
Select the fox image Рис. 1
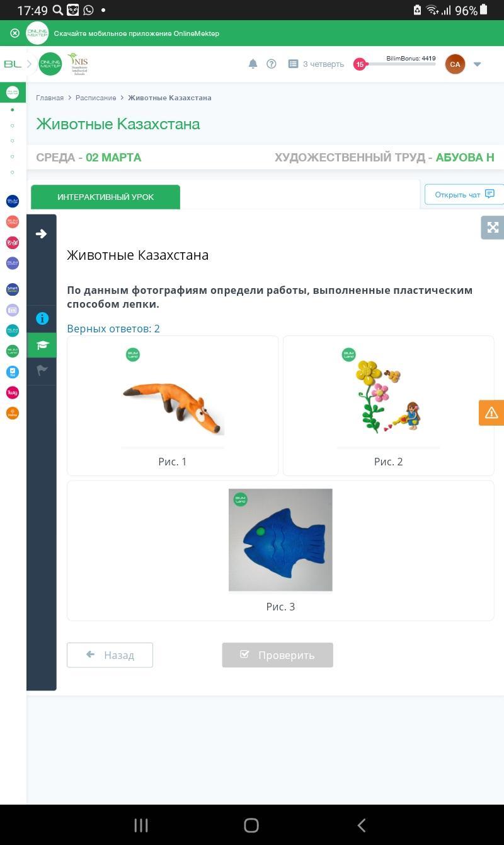tap(173, 405)
